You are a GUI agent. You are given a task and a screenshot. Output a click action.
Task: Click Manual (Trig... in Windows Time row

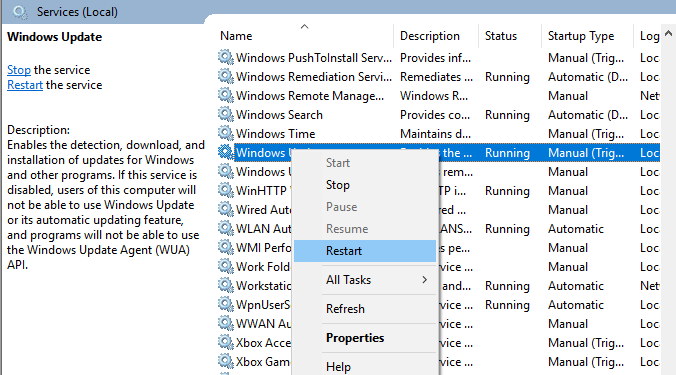[586, 134]
